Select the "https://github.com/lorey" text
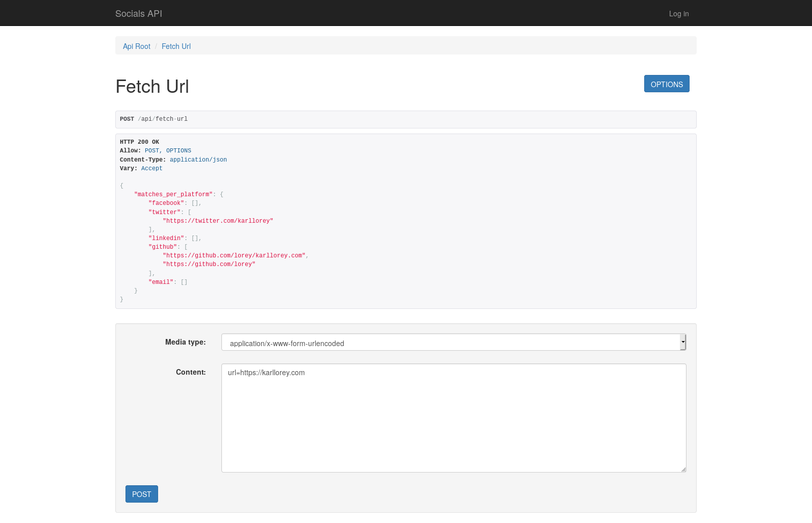Image resolution: width=812 pixels, height=523 pixels. (x=209, y=265)
